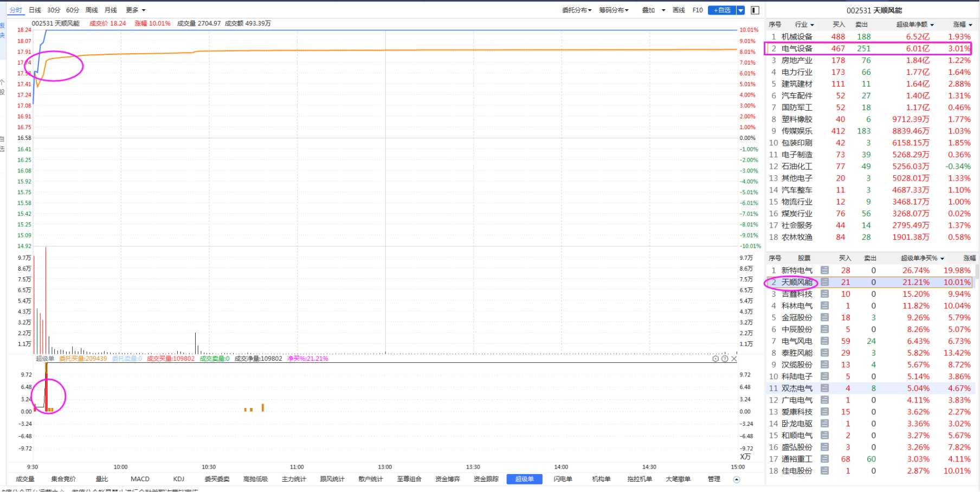Image resolution: width=980 pixels, height=492 pixels.
Task: Switch to 月线 chart tab
Action: point(111,10)
